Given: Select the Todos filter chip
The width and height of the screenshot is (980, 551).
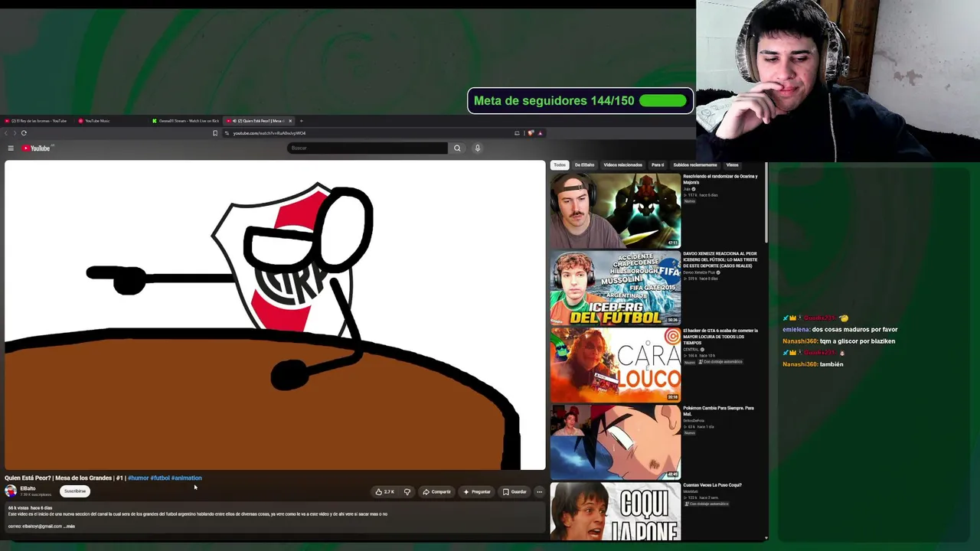Looking at the screenshot, I should point(560,165).
